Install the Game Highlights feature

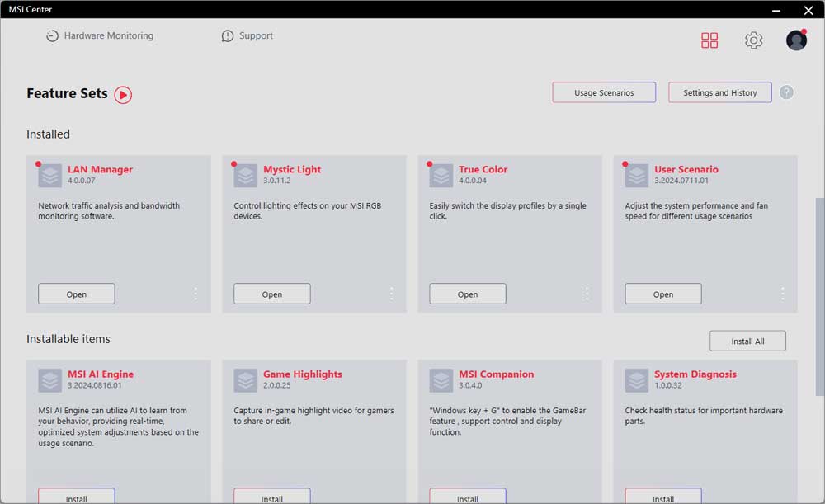click(x=271, y=497)
